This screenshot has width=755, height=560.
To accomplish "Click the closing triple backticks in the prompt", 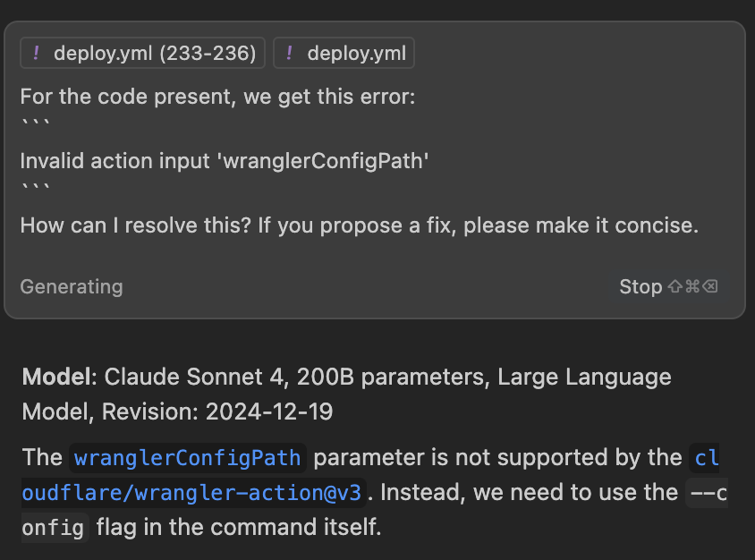I will coord(36,188).
